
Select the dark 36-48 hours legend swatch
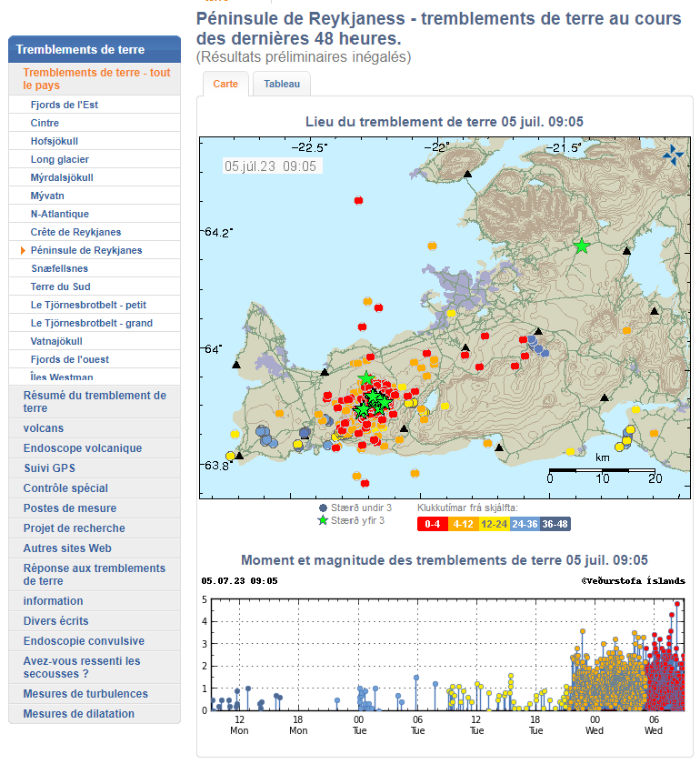click(555, 524)
